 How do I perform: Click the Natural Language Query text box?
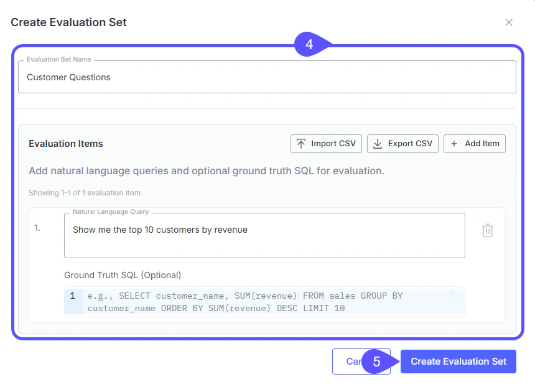pyautogui.click(x=264, y=235)
